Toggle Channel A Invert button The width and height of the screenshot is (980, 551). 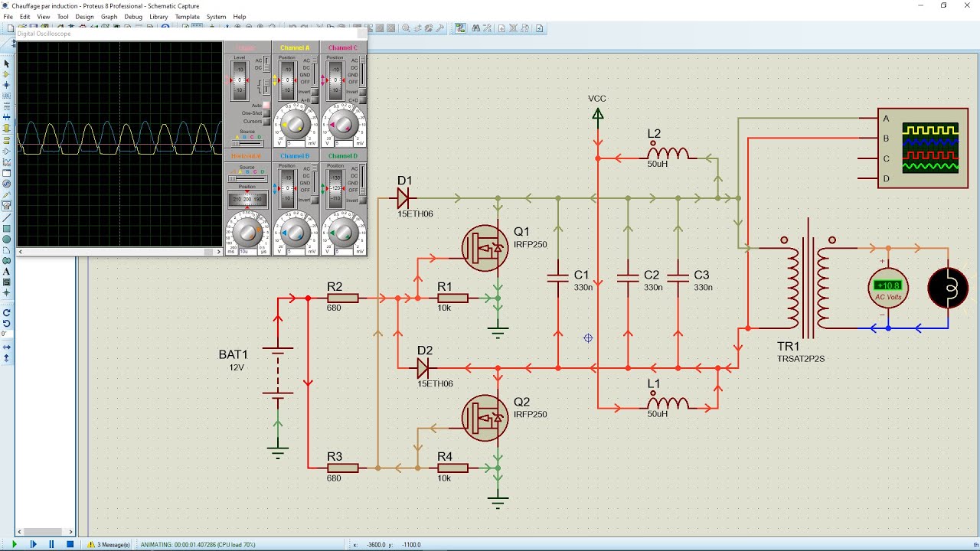click(x=315, y=92)
